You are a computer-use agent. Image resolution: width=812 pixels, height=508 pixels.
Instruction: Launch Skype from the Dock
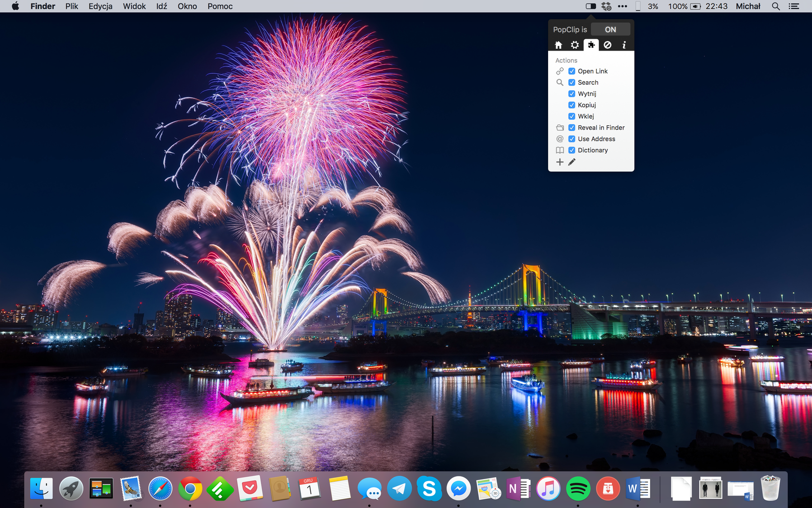point(429,489)
